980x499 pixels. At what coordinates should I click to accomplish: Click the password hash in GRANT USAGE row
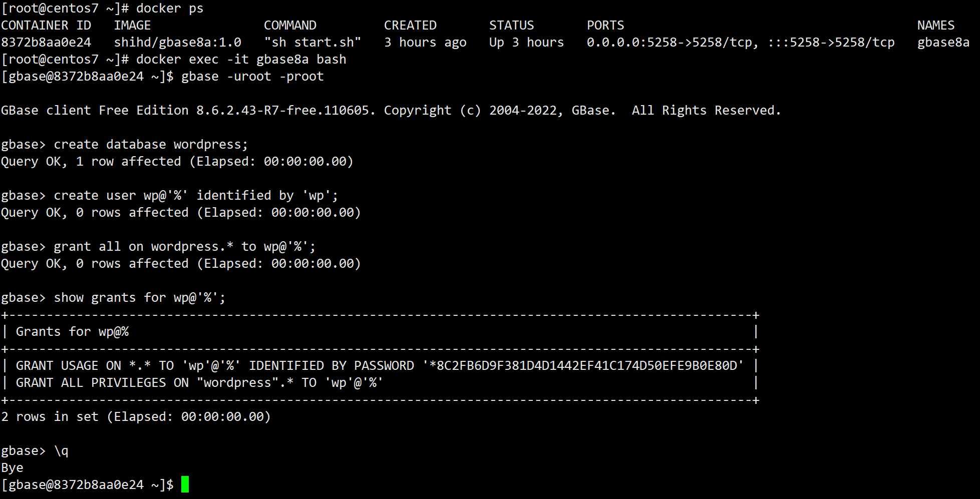(x=583, y=366)
